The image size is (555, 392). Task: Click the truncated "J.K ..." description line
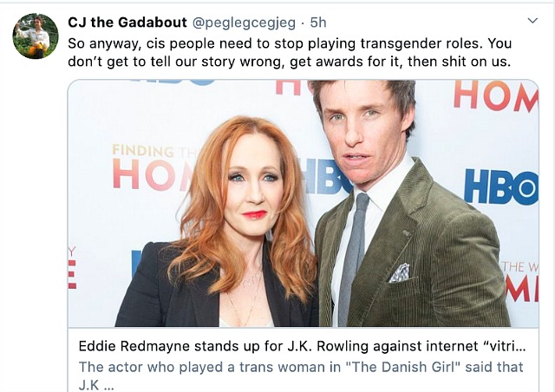(x=96, y=385)
